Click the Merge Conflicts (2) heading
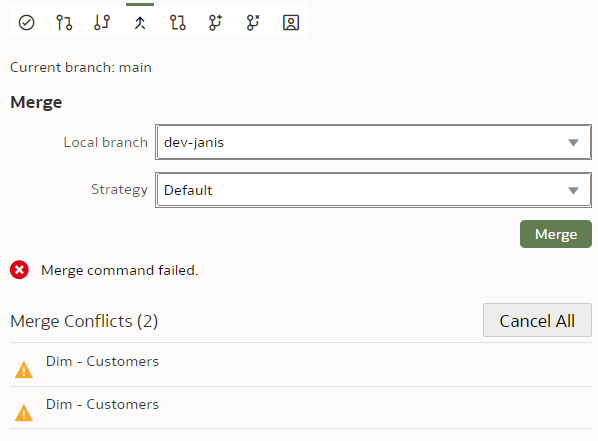The width and height of the screenshot is (598, 441). click(x=84, y=321)
